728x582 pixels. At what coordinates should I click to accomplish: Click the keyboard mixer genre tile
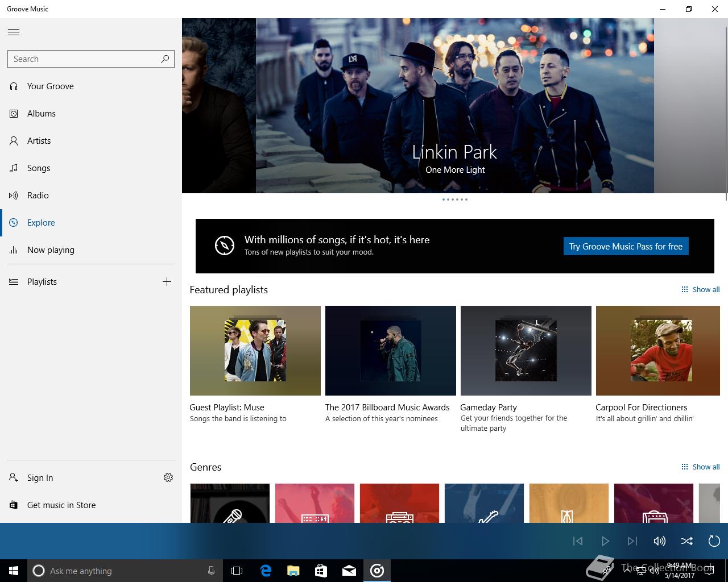315,503
